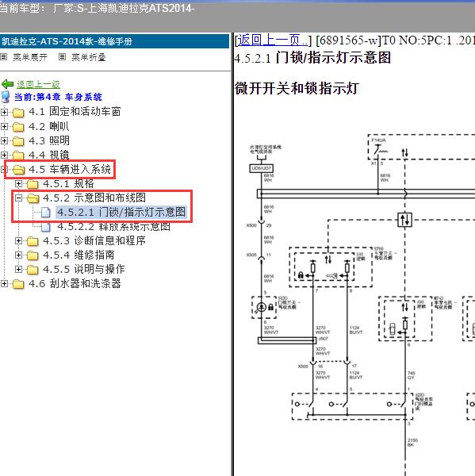Select 4.5.2 示意图和布线图 tree item
475x476 pixels.
pyautogui.click(x=94, y=198)
